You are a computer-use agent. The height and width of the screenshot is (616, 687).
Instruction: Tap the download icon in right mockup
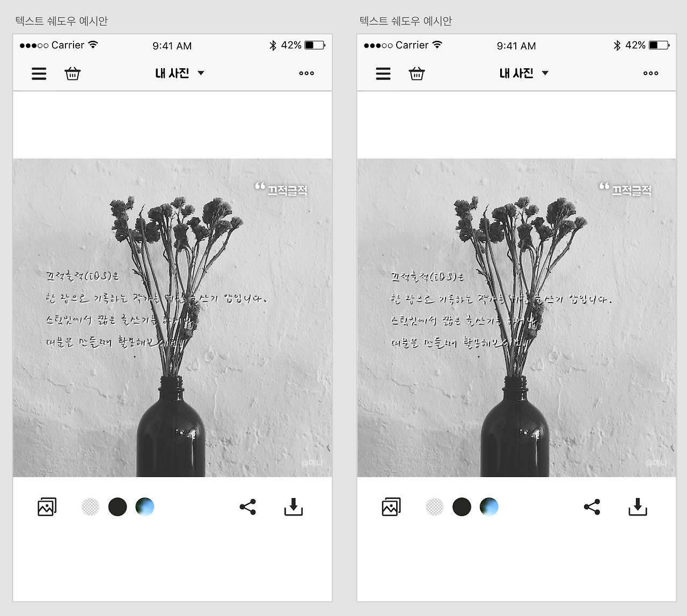[638, 507]
